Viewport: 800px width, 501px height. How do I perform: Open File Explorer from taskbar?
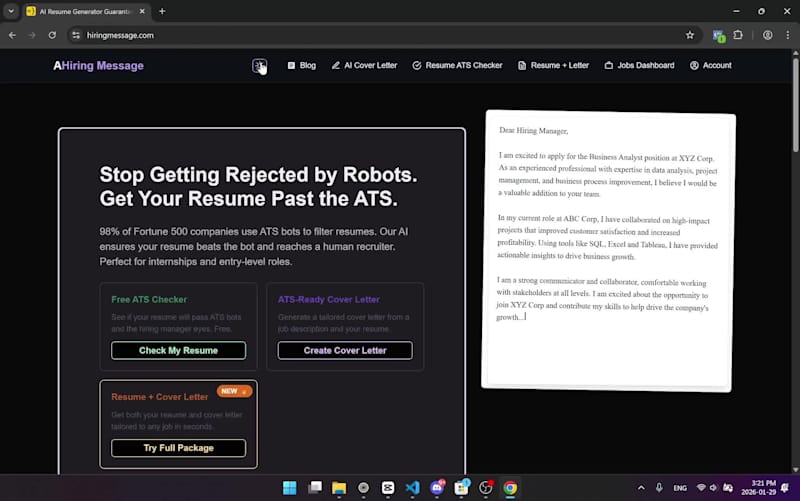339,488
